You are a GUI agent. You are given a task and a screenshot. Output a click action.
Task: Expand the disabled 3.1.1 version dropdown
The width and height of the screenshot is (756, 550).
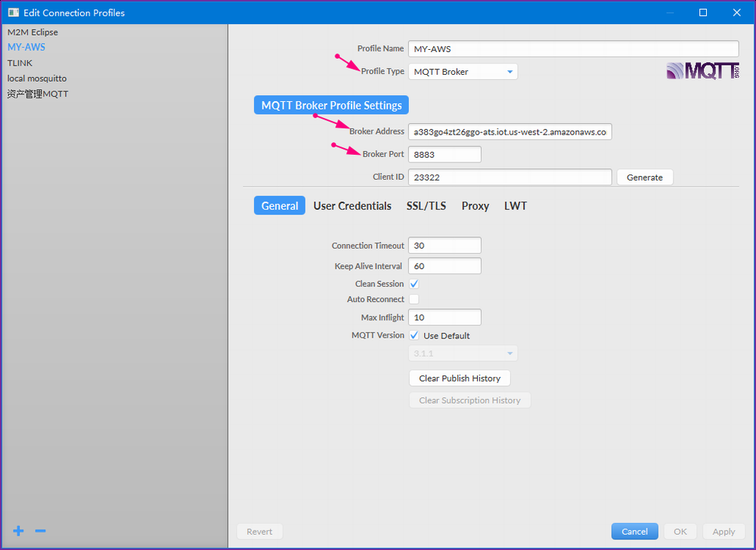point(463,354)
